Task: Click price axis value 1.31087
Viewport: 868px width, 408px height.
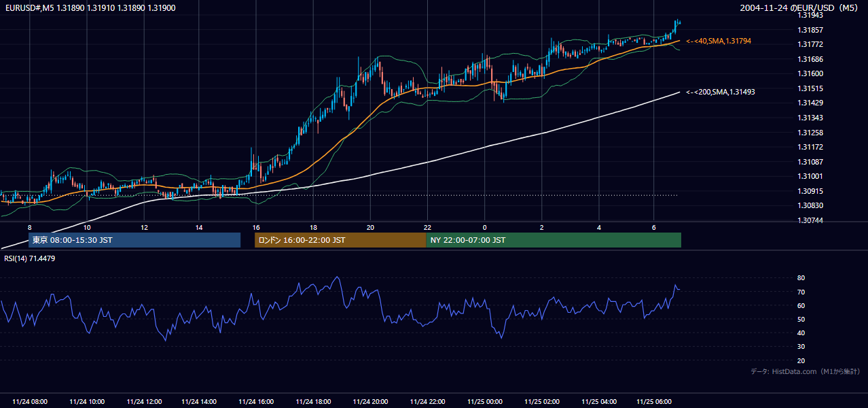Action: pos(810,162)
